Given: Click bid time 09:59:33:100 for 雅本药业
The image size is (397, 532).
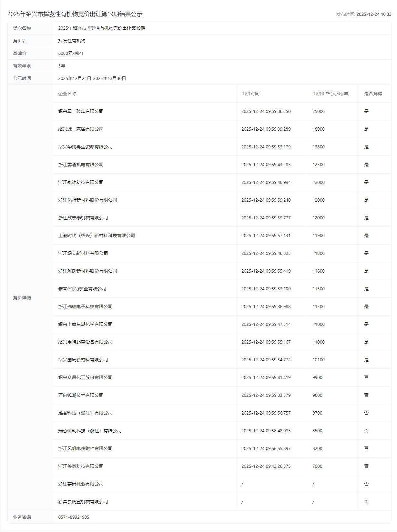Looking at the screenshot, I should pos(266,289).
